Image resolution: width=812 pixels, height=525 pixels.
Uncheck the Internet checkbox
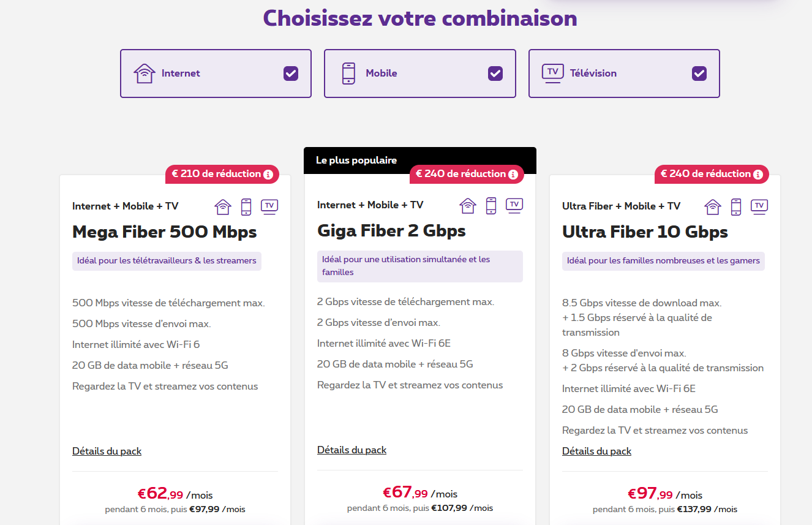click(291, 74)
